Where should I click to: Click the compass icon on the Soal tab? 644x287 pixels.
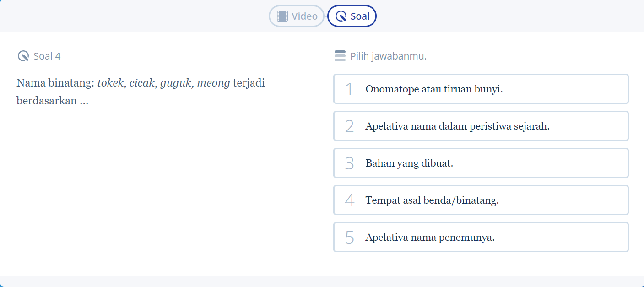click(x=341, y=16)
